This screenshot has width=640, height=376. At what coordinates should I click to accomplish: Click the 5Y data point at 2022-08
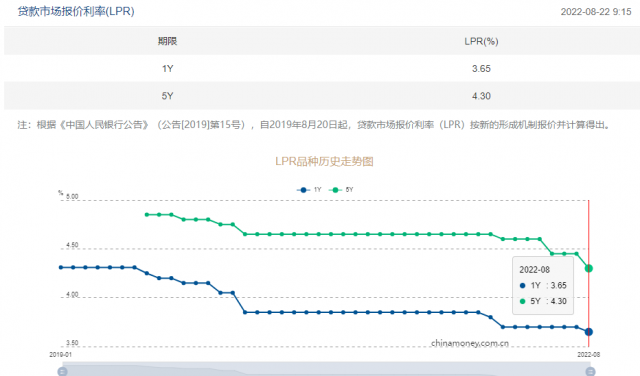589,268
